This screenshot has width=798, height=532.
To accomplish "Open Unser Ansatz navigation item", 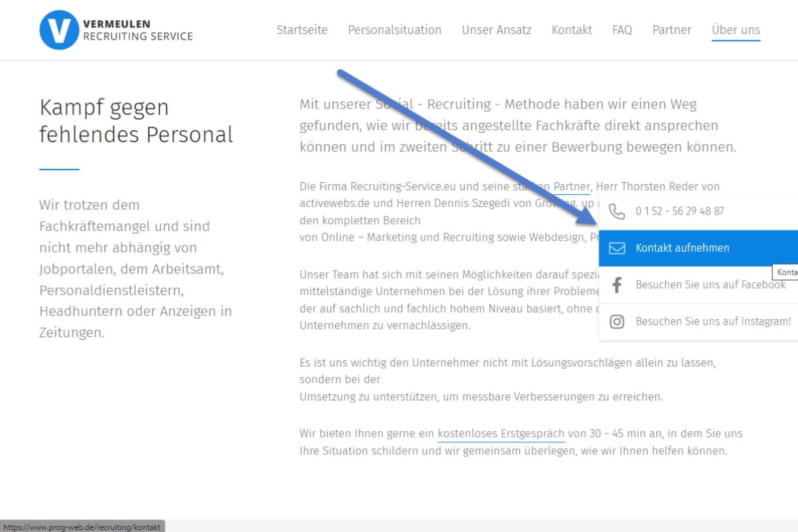I will pos(496,30).
